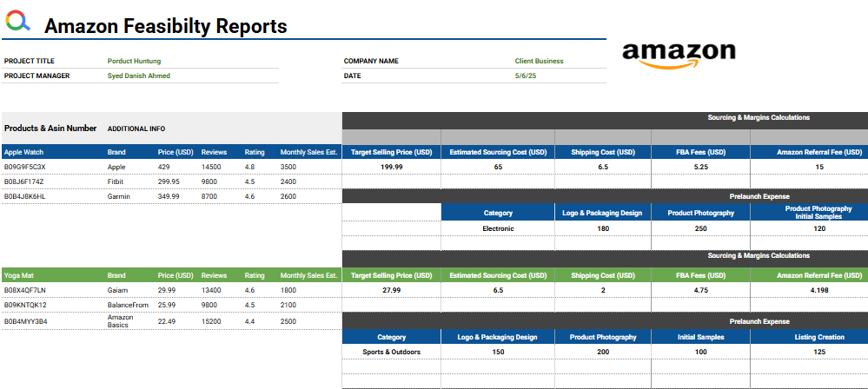
Task: Select target selling price cell 27.99
Action: click(x=391, y=290)
